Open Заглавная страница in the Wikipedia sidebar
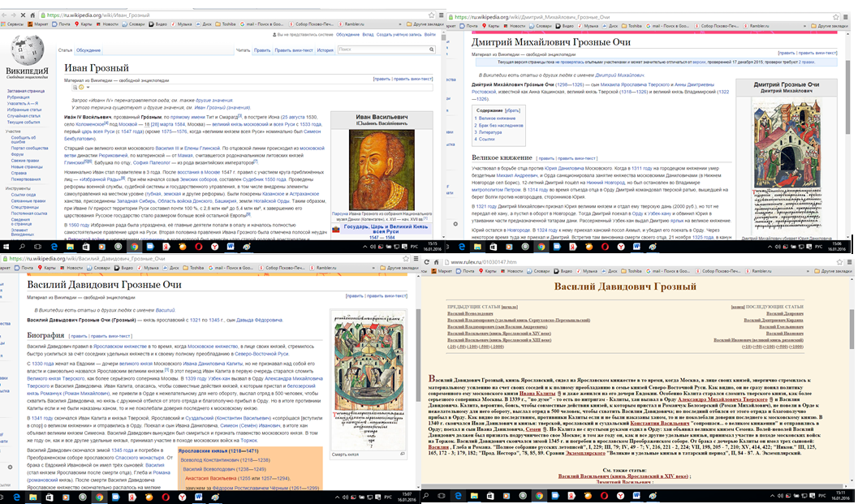Viewport: 858px width, 504px height. click(26, 91)
